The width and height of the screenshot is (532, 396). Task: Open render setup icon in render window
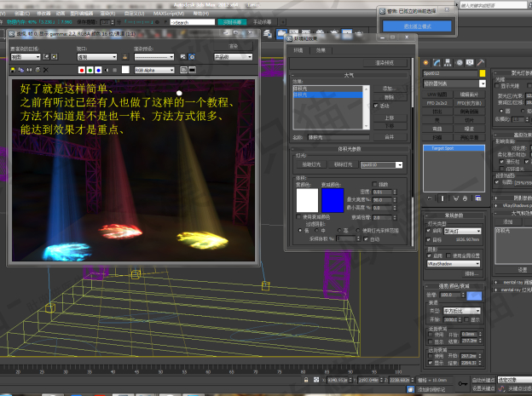[x=183, y=56]
